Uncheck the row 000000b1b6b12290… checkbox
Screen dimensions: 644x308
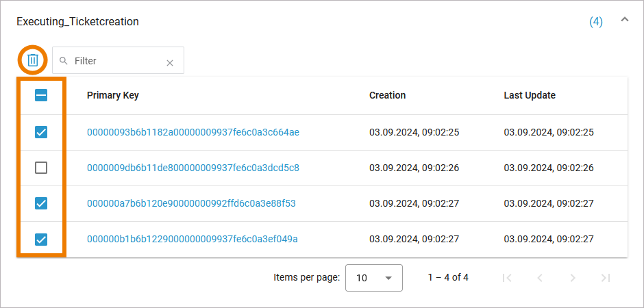[x=41, y=239]
